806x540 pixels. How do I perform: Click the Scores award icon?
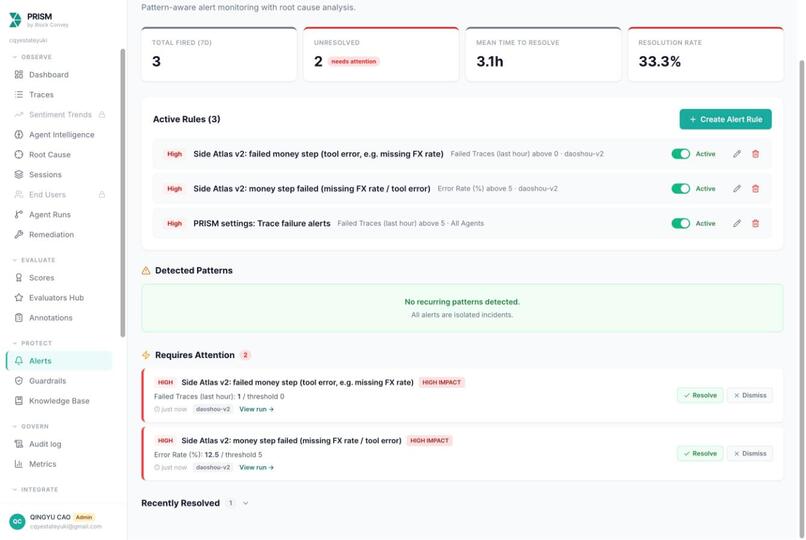point(19,278)
